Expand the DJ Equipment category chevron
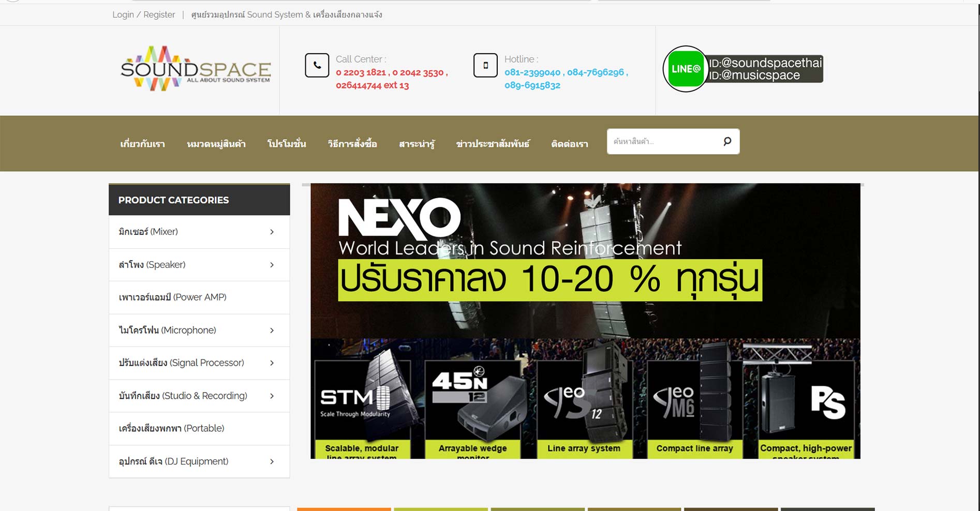The image size is (980, 511). pos(272,461)
